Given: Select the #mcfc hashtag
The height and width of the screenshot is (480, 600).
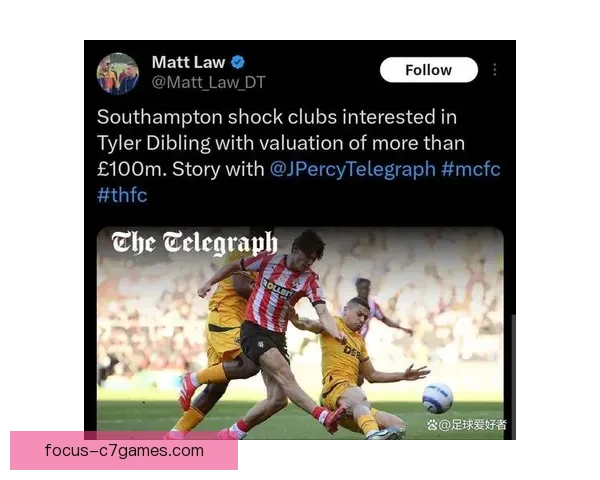Looking at the screenshot, I should click(x=471, y=169).
